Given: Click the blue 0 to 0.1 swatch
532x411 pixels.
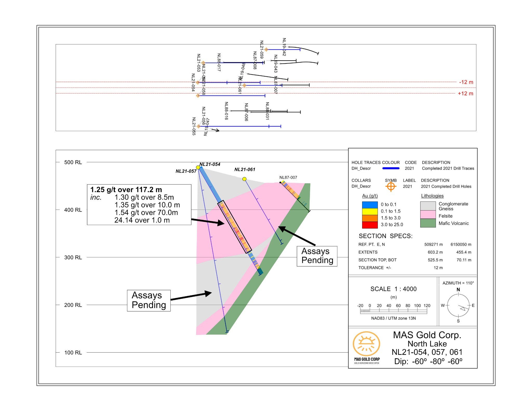Looking at the screenshot, I should click(x=370, y=205).
